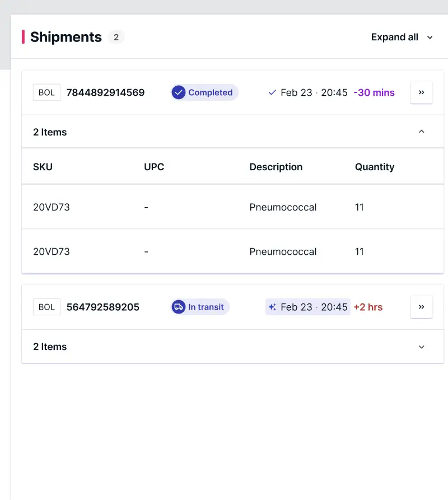Image resolution: width=448 pixels, height=500 pixels.
Task: Click the Completed checkmark status icon
Action: pyautogui.click(x=179, y=92)
